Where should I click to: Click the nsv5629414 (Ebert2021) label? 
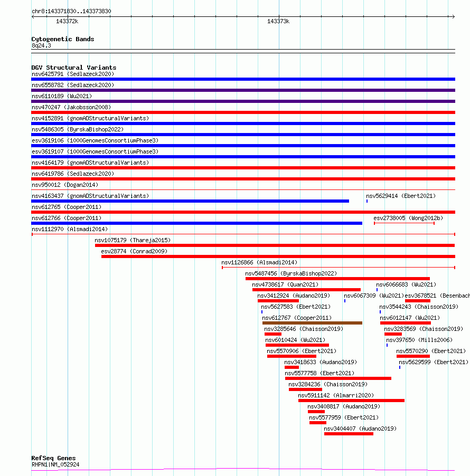point(401,196)
